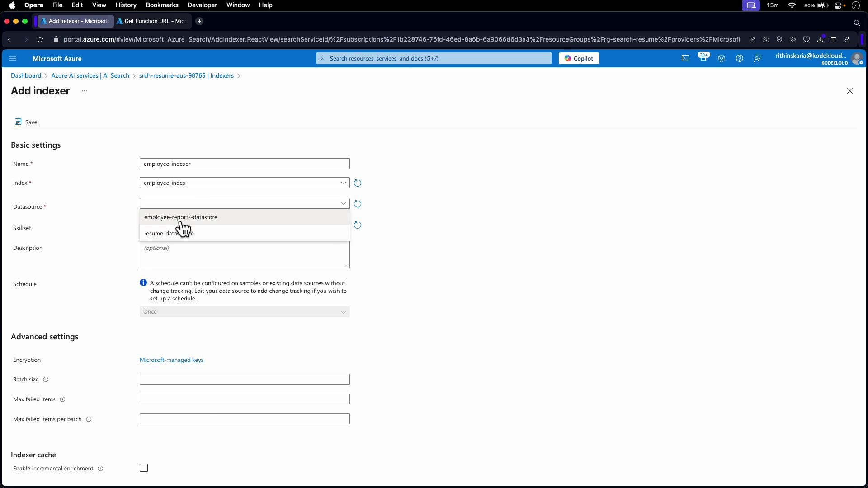Go to Dashboard breadcrumb
The width and height of the screenshot is (868, 488).
coord(26,76)
